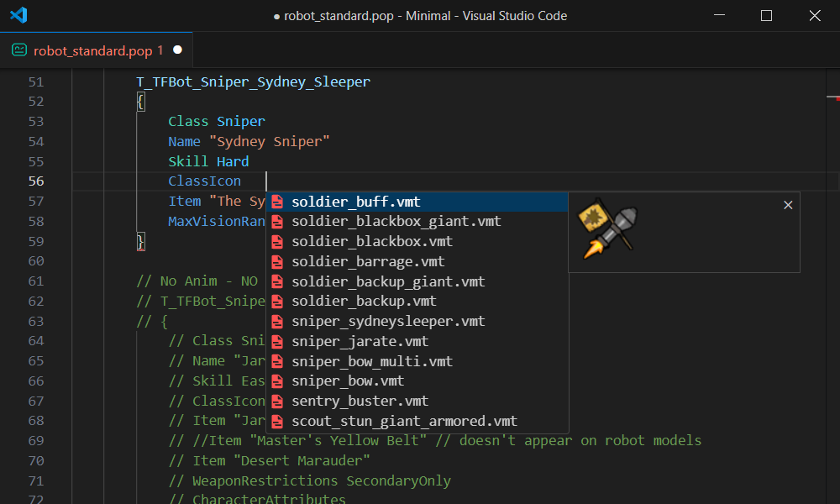Choose scout_stun_giant_armored.vmt suggestion
The height and width of the screenshot is (504, 840).
pyautogui.click(x=417, y=422)
